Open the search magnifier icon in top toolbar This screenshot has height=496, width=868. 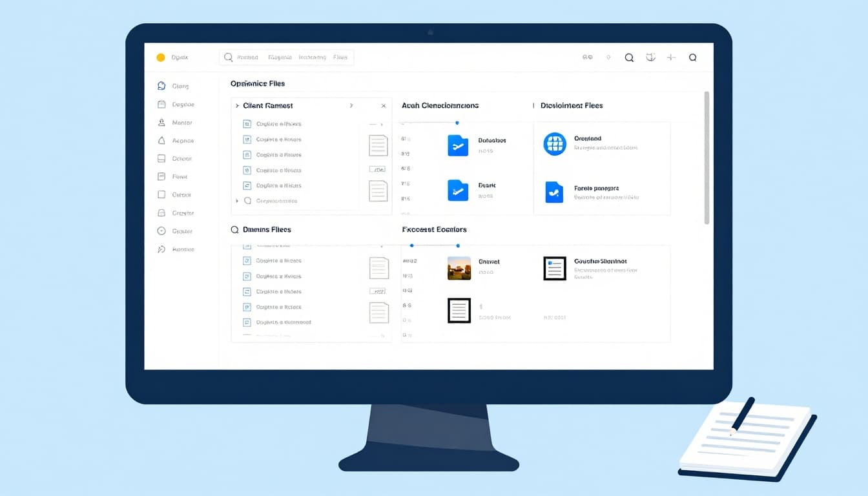629,57
